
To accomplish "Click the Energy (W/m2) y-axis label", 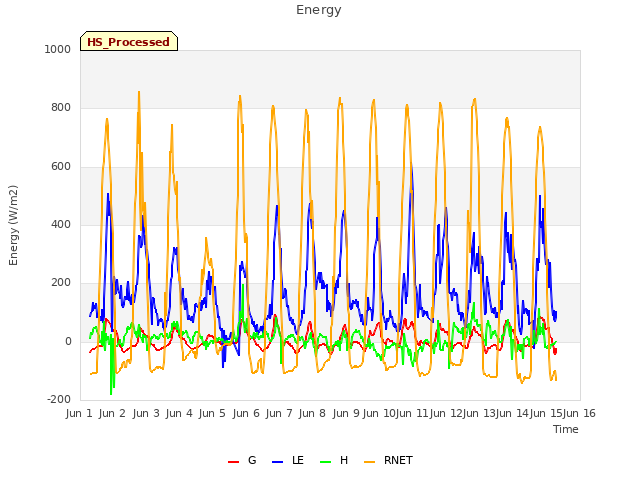I will pos(13,225).
